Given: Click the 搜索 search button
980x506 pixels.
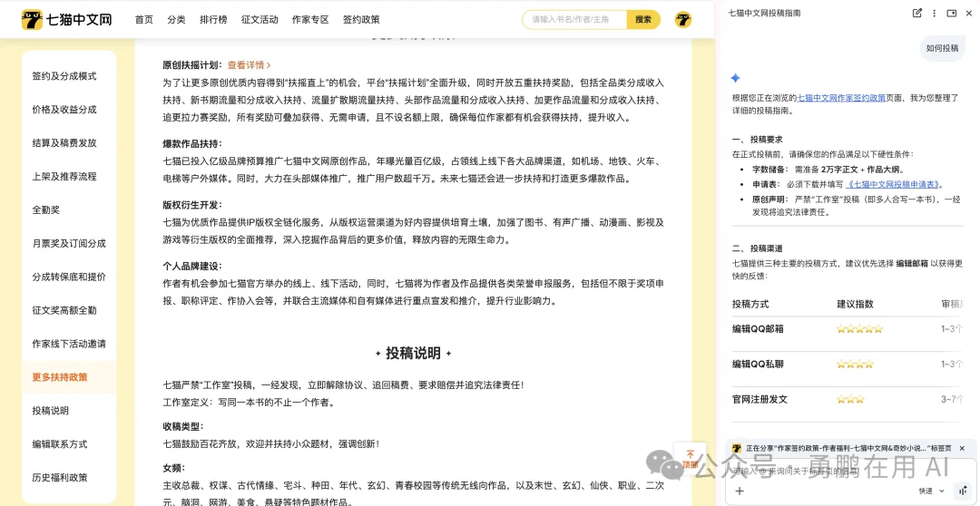Looking at the screenshot, I should [643, 19].
